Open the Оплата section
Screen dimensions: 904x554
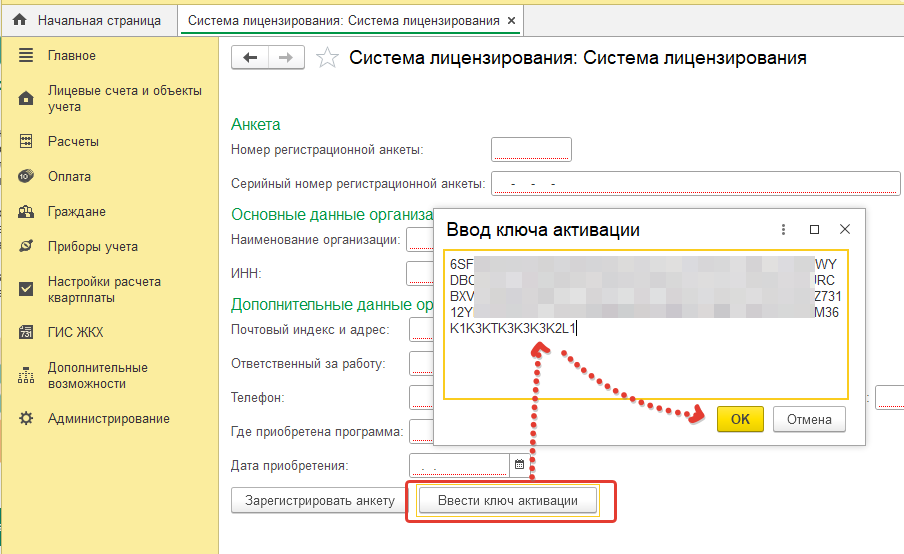click(69, 177)
